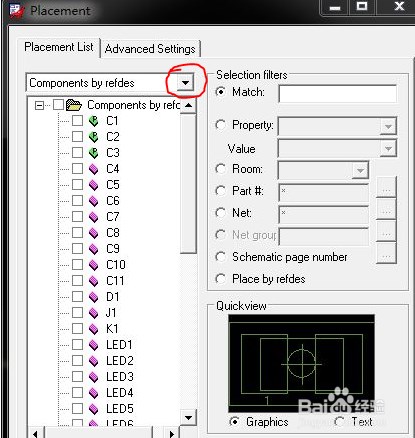Click the Components by refdes folder icon
Image resolution: width=415 pixels, height=438 pixels.
[74, 105]
